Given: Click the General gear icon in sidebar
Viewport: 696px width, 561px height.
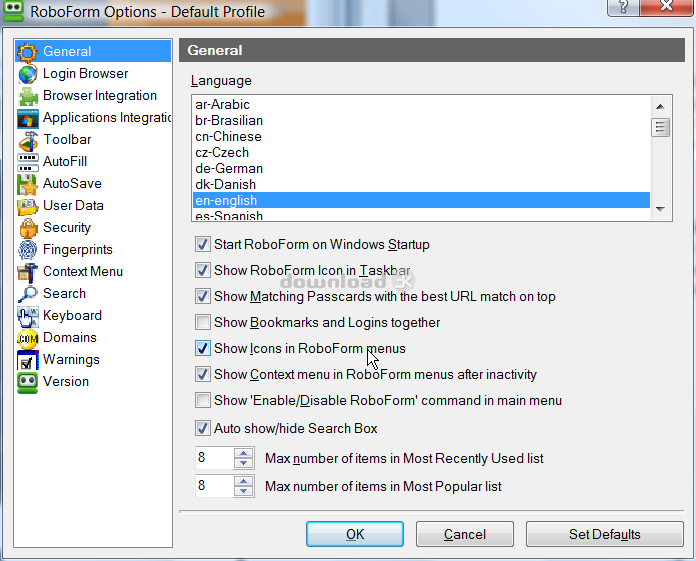Looking at the screenshot, I should pyautogui.click(x=27, y=51).
